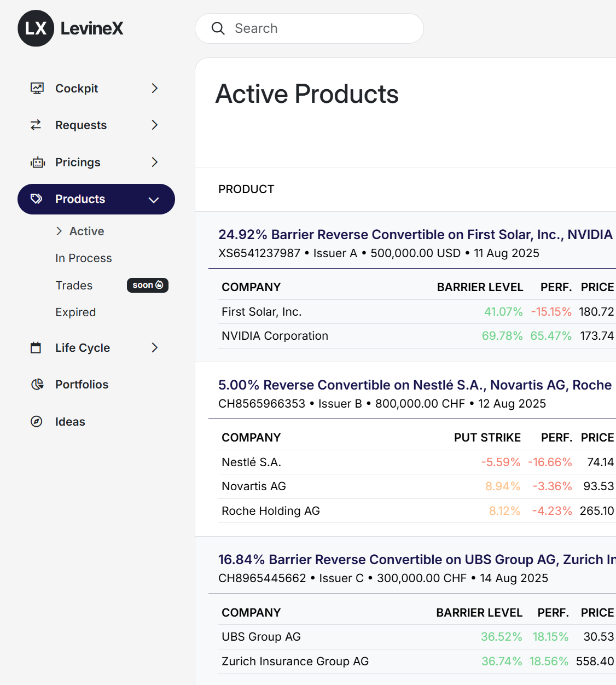Screen dimensions: 616x685
Task: Click the search magnifier icon
Action: (218, 28)
